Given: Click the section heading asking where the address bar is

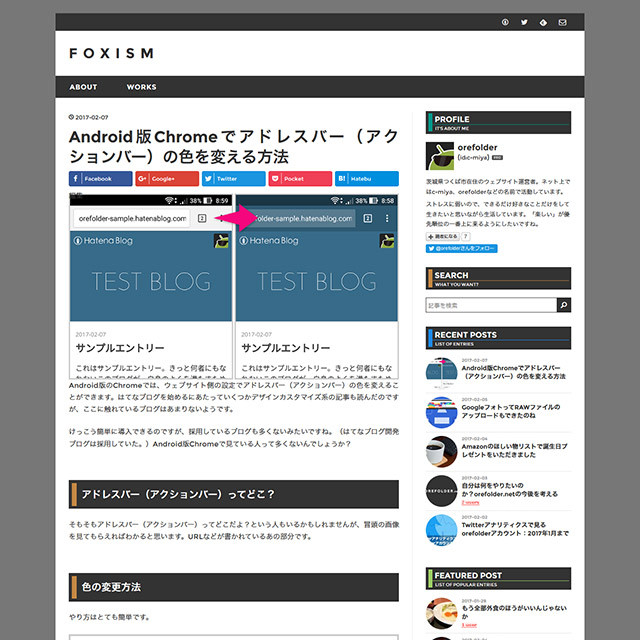Looking at the screenshot, I should [233, 494].
